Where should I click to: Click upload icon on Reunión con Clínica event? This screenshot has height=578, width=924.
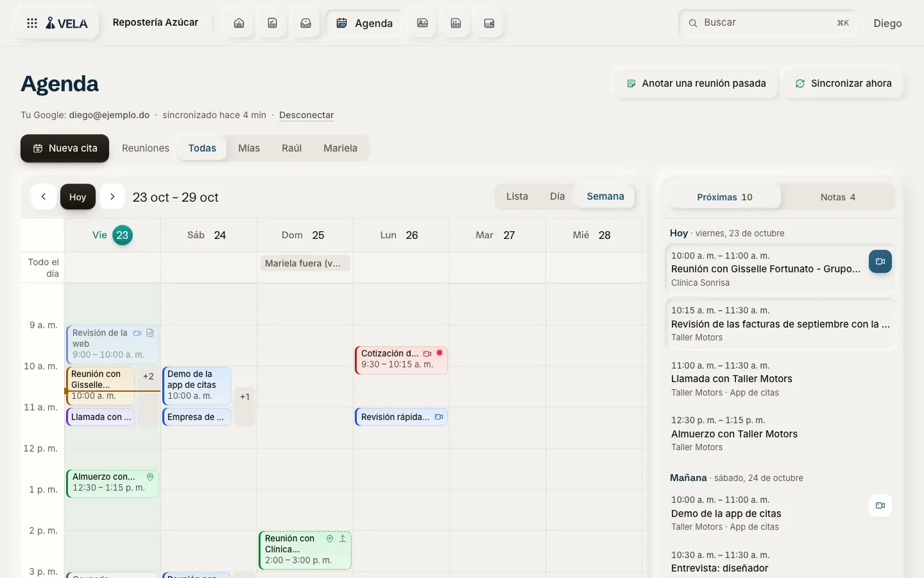[x=343, y=539]
